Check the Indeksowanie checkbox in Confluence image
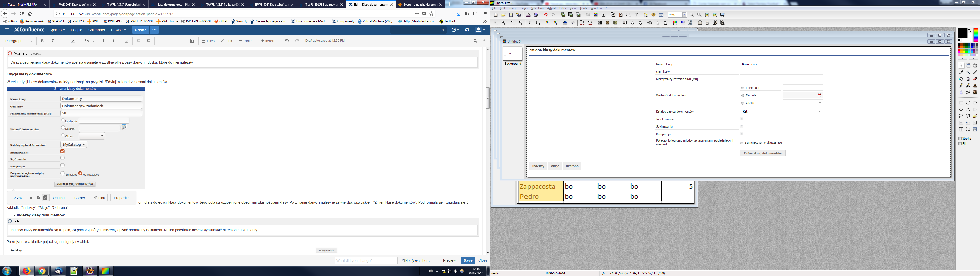Image resolution: width=980 pixels, height=276 pixels. pos(62,151)
